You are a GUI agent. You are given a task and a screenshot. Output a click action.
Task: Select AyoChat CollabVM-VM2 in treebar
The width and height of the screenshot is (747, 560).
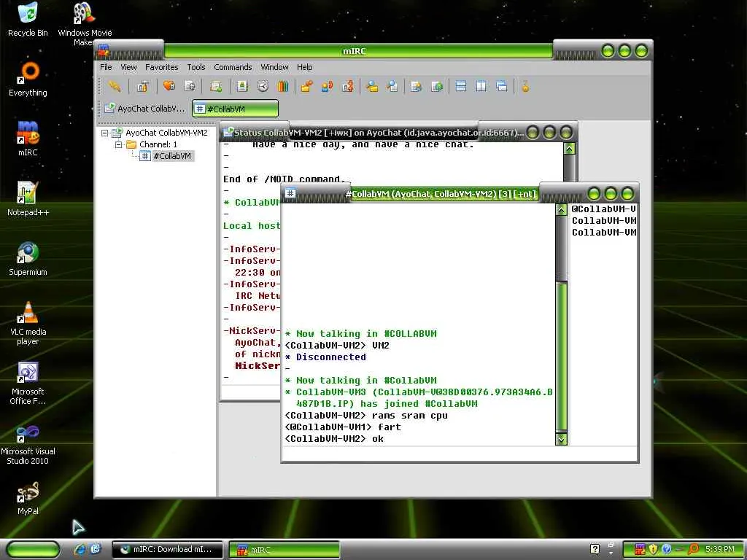[166, 133]
